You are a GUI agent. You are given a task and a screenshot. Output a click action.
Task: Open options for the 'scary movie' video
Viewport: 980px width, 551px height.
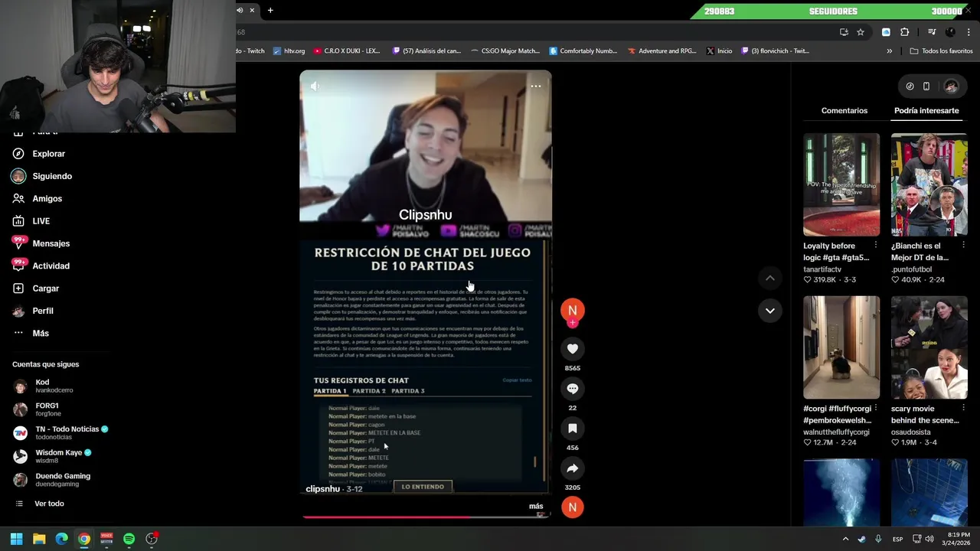coord(963,408)
